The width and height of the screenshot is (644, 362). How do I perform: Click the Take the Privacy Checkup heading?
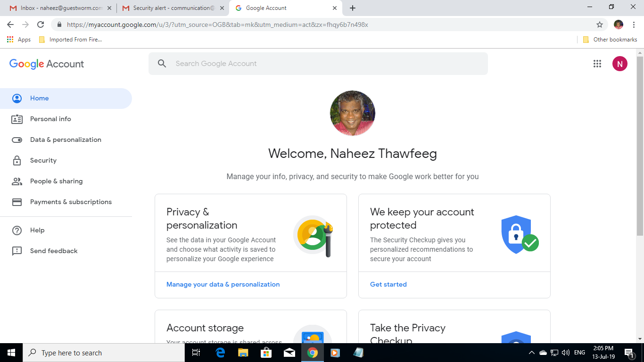408,334
